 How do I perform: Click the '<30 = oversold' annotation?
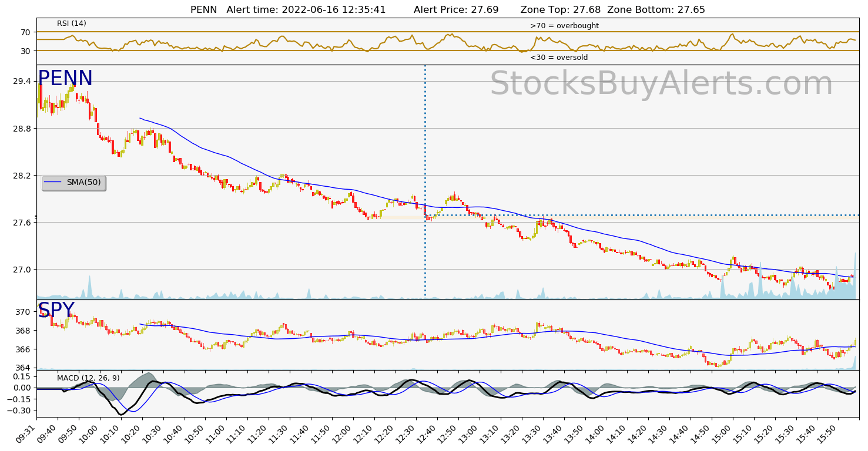[x=559, y=58]
